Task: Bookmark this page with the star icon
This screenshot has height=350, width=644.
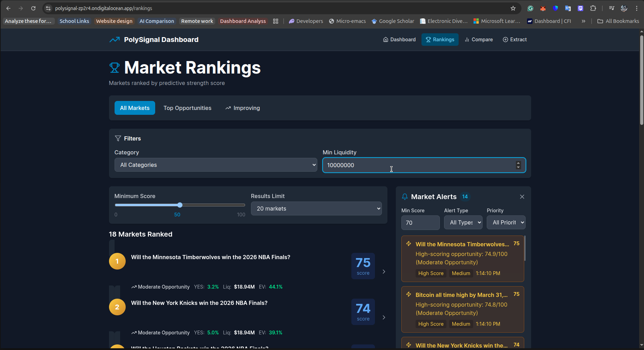Action: point(513,8)
